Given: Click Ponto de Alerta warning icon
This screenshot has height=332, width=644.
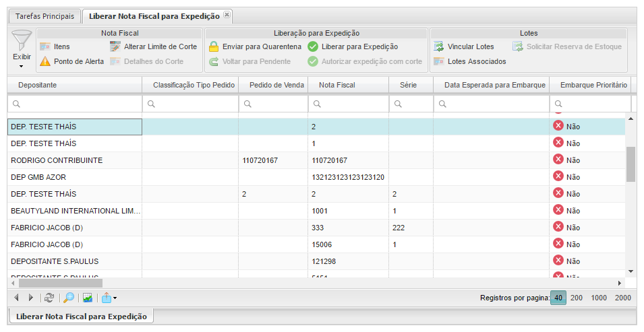Looking at the screenshot, I should pos(45,61).
